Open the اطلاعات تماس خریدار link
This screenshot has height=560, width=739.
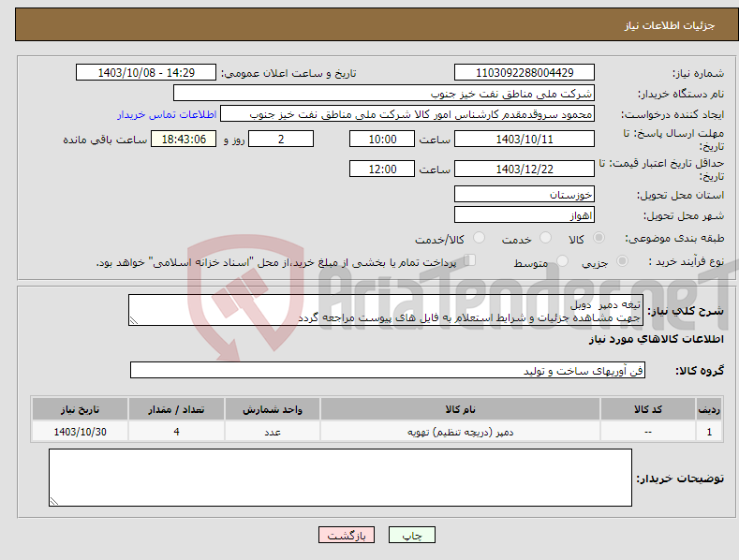tap(167, 114)
